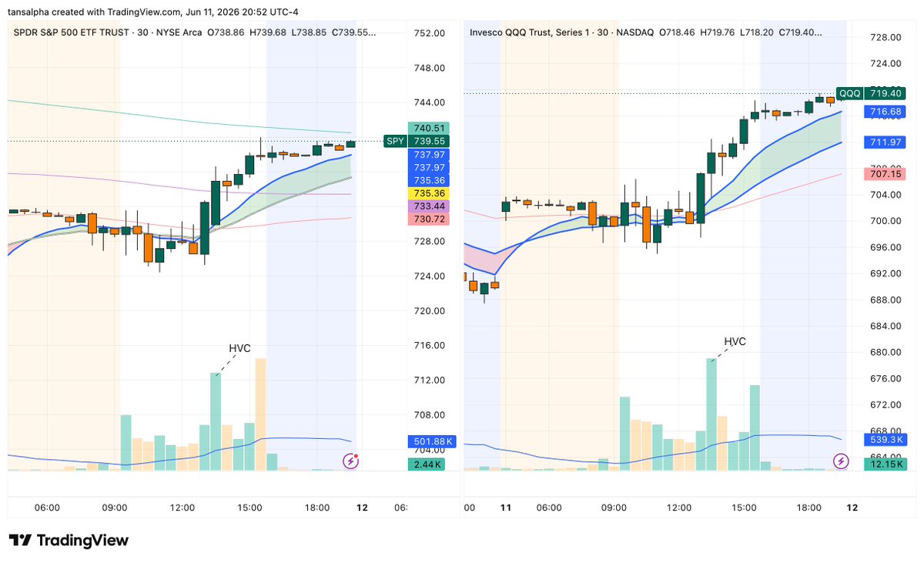Click the 748.00 price level on SPY axis
This screenshot has width=924, height=563.
430,68
